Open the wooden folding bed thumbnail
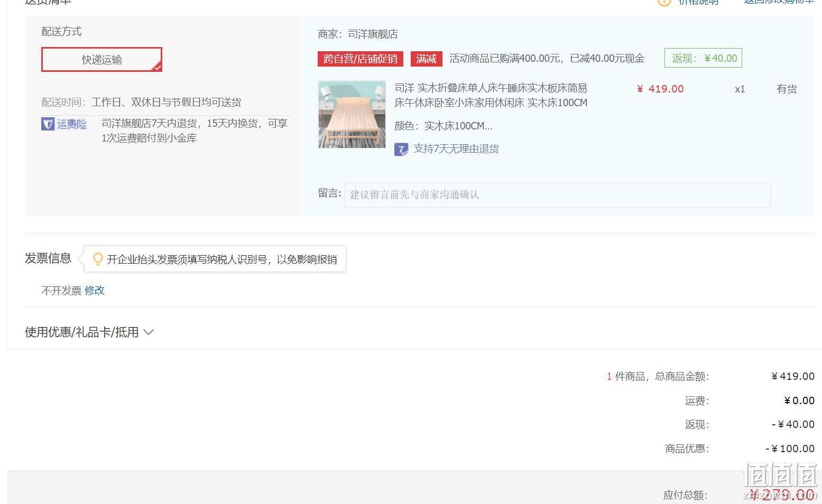 click(352, 114)
